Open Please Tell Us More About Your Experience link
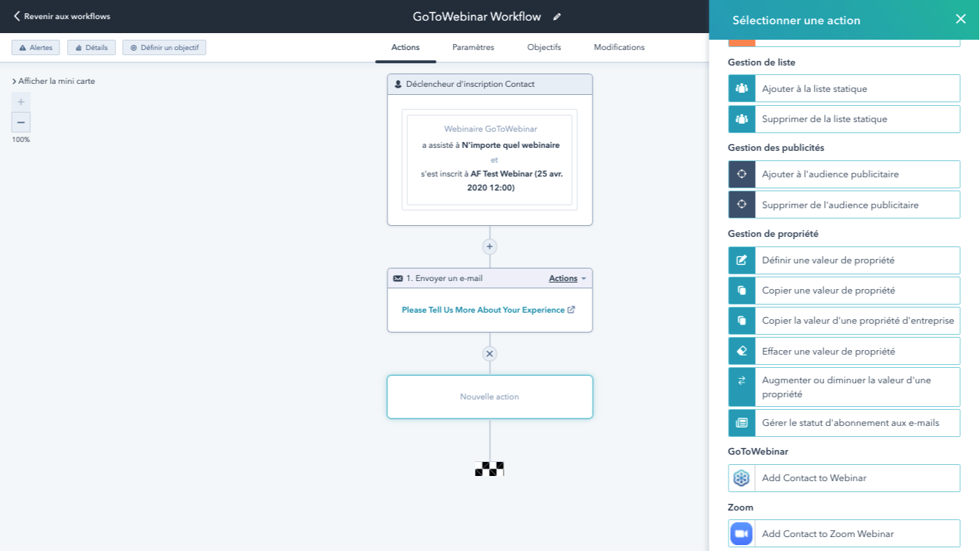980x551 pixels. coord(483,310)
